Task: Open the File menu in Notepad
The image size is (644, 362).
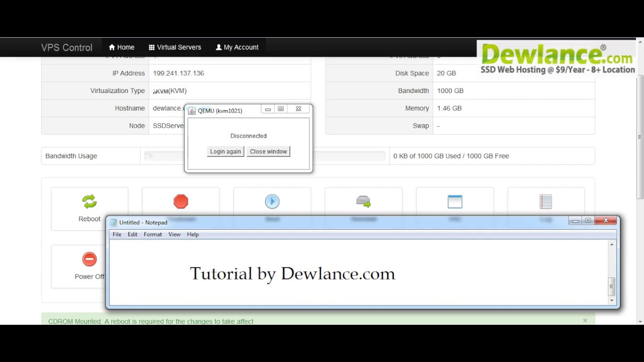Action: pos(117,234)
